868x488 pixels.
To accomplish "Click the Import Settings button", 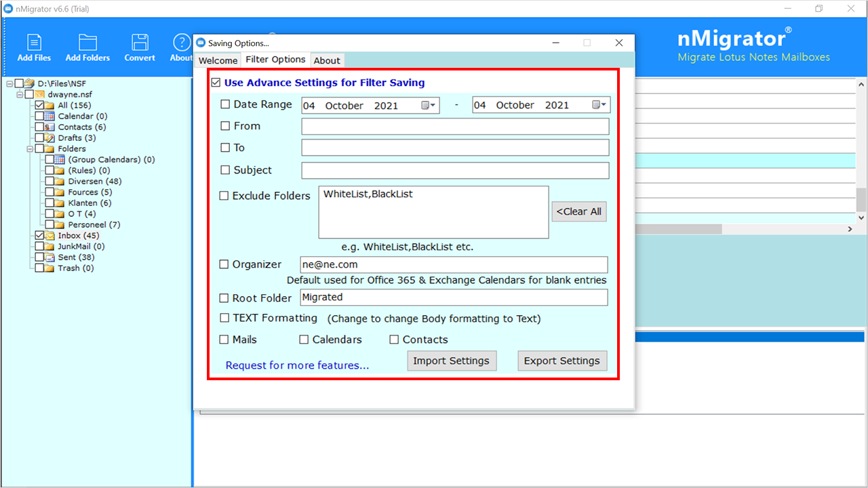I will tap(452, 361).
